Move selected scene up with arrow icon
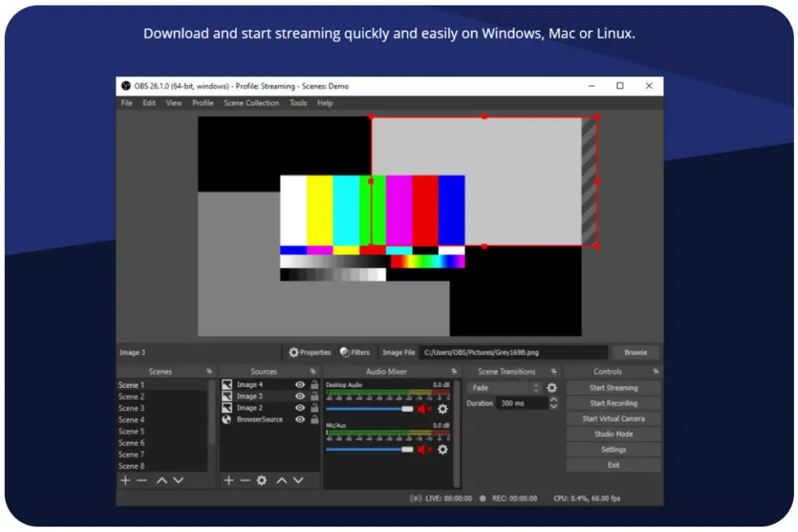 pyautogui.click(x=161, y=481)
